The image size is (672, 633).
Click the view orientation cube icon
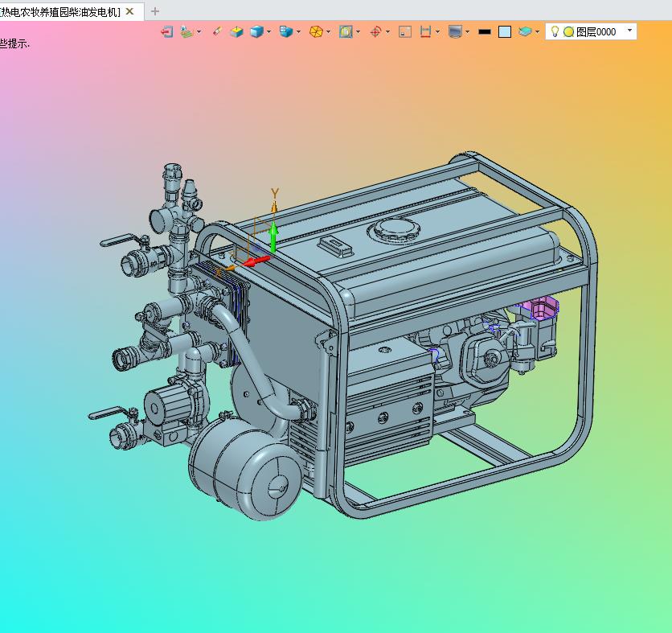pyautogui.click(x=286, y=31)
